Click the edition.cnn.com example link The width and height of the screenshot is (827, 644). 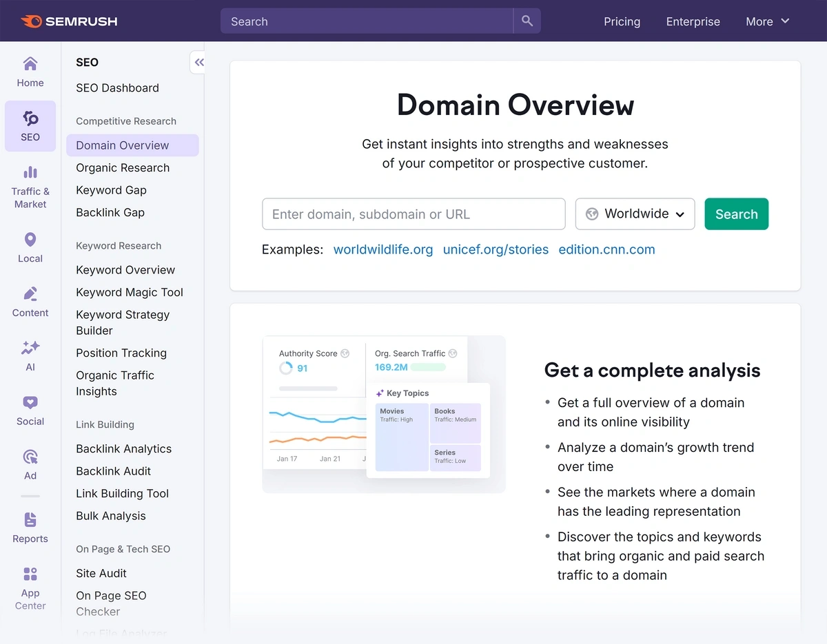point(606,249)
